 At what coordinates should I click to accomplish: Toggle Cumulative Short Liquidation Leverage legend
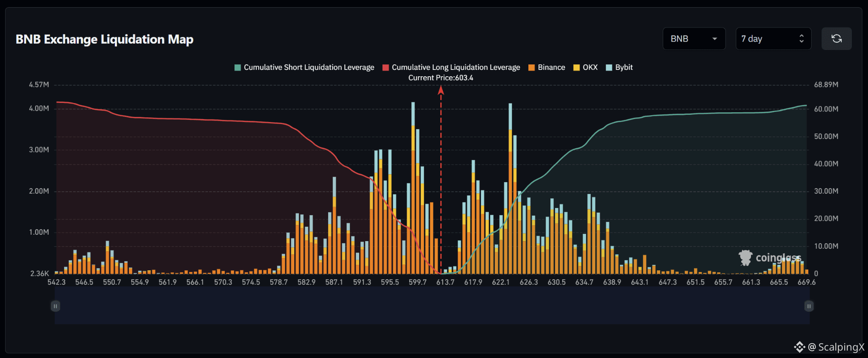304,67
